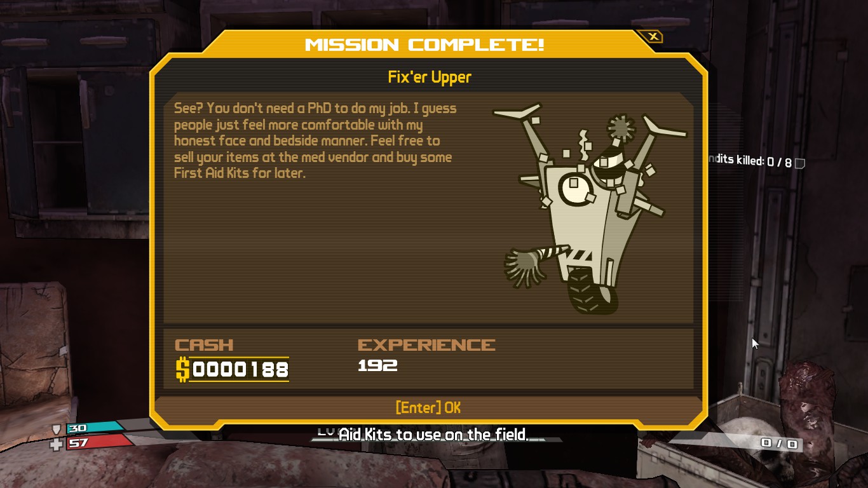
Task: Click the MISSION COMPLETE! header banner
Action: (424, 44)
